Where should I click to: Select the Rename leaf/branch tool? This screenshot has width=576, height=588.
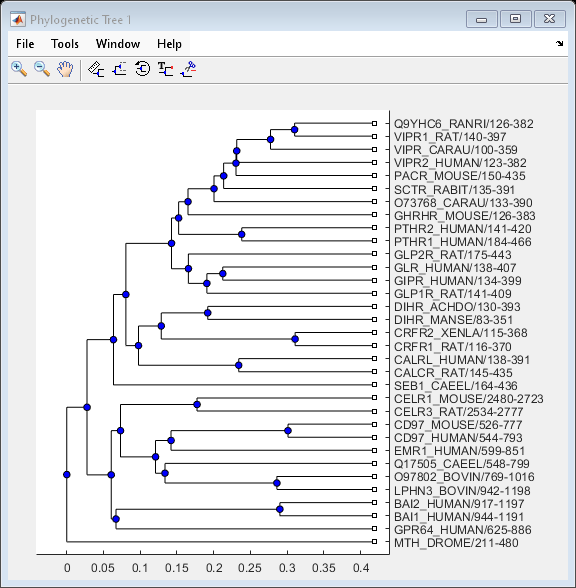(x=165, y=69)
